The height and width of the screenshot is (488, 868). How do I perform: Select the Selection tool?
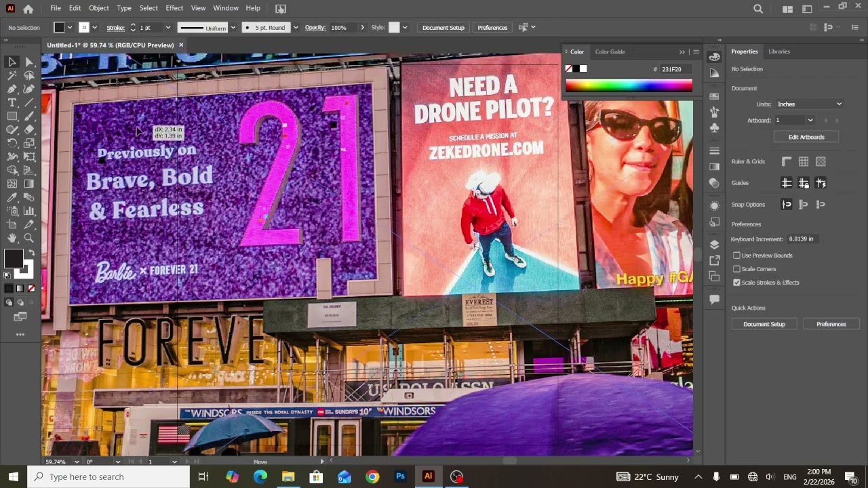[x=12, y=62]
